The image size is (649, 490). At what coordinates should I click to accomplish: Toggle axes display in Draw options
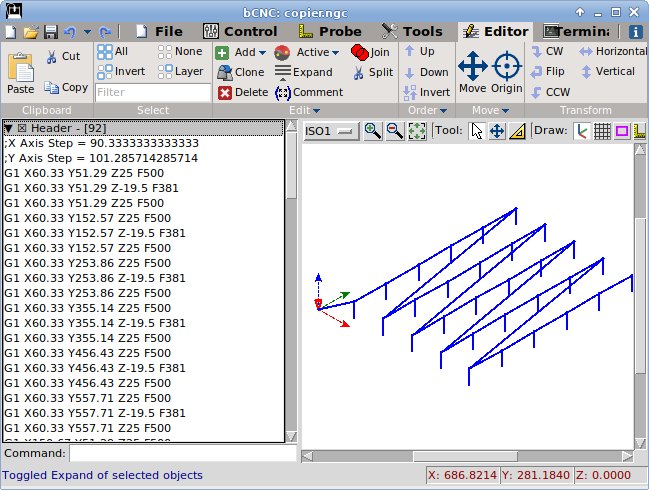point(581,131)
